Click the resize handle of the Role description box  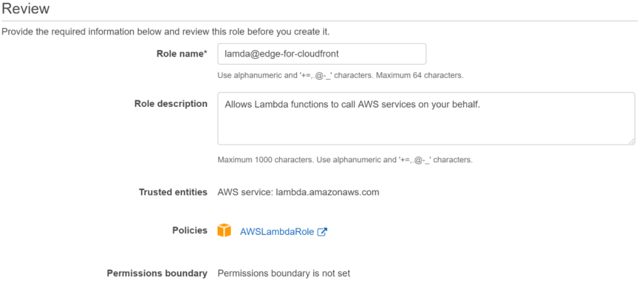coord(632,141)
